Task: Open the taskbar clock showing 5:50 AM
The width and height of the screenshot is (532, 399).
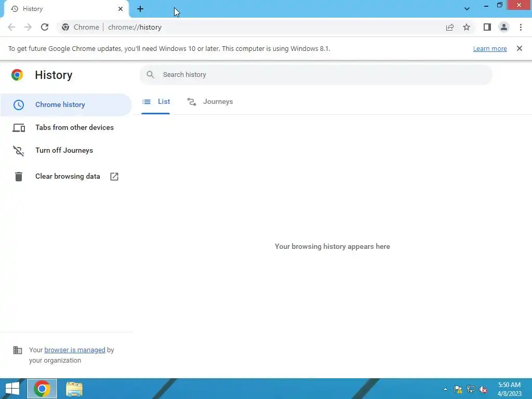Action: [x=509, y=389]
